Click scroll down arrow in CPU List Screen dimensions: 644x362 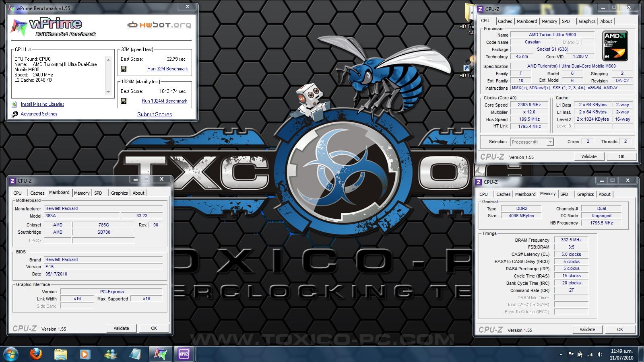click(108, 92)
